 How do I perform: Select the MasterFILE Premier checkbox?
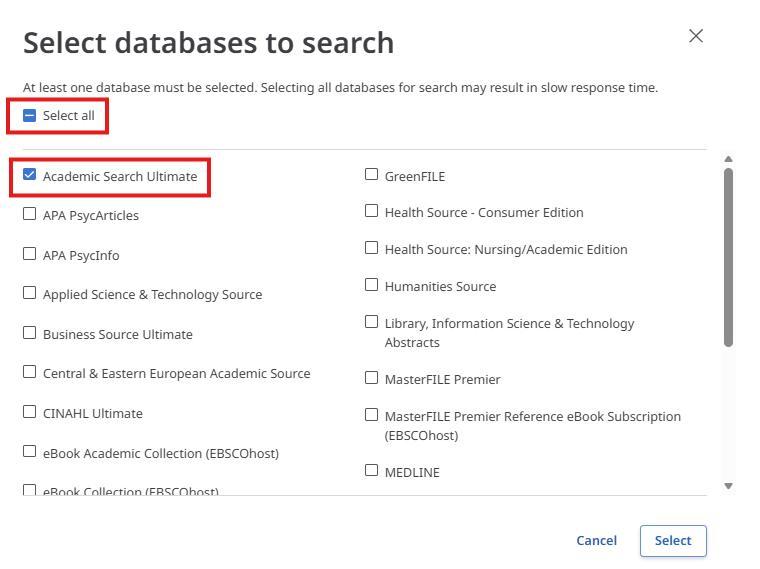pyautogui.click(x=372, y=379)
